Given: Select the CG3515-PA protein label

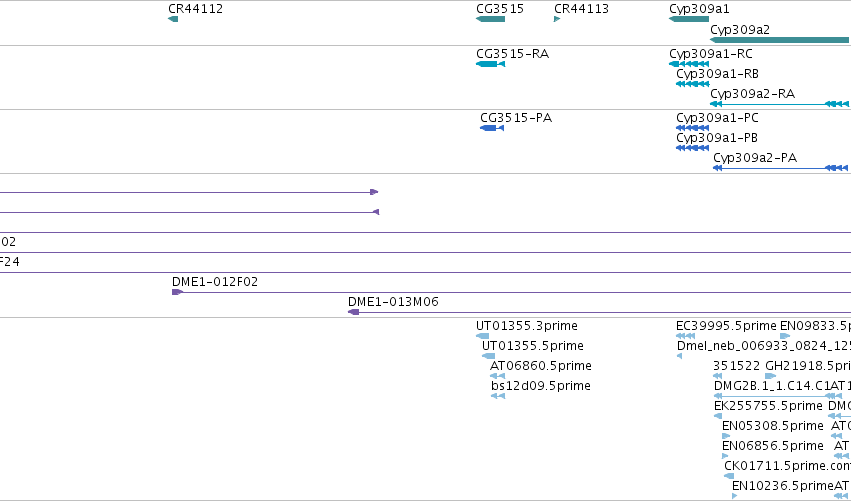Looking at the screenshot, I should click(x=516, y=118).
